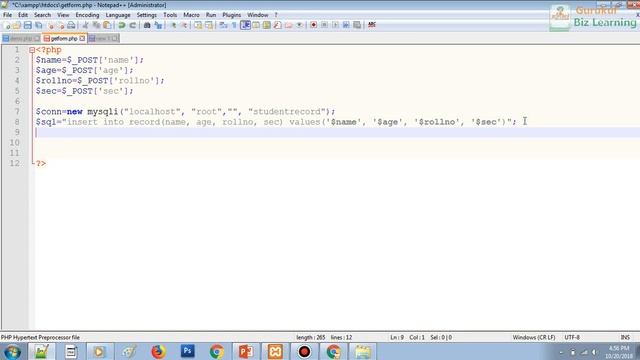Click 'length : 265' in the status bar

pyautogui.click(x=311, y=338)
